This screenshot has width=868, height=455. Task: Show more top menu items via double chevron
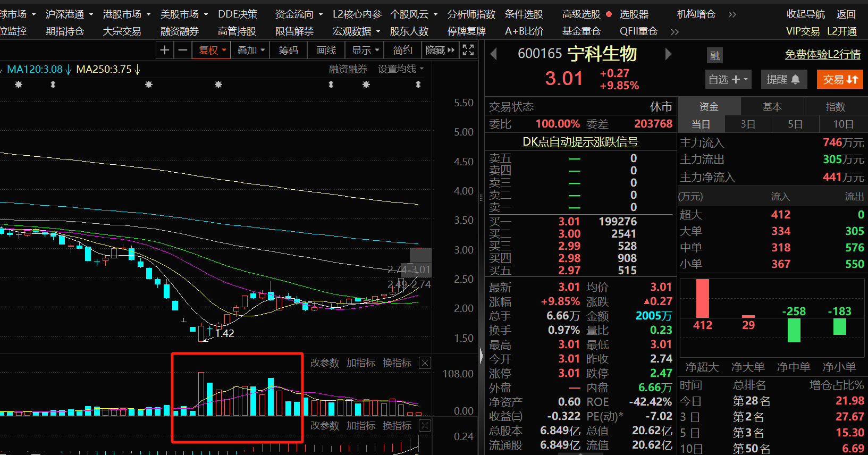732,14
